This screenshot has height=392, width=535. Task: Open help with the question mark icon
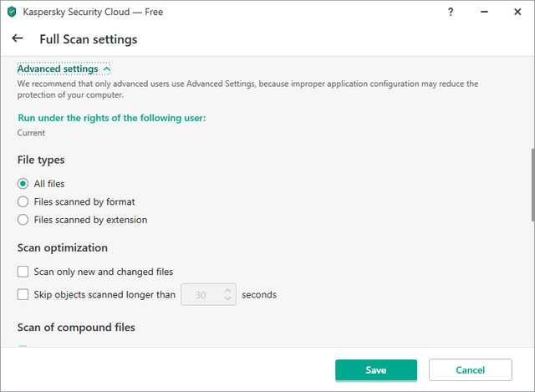451,12
